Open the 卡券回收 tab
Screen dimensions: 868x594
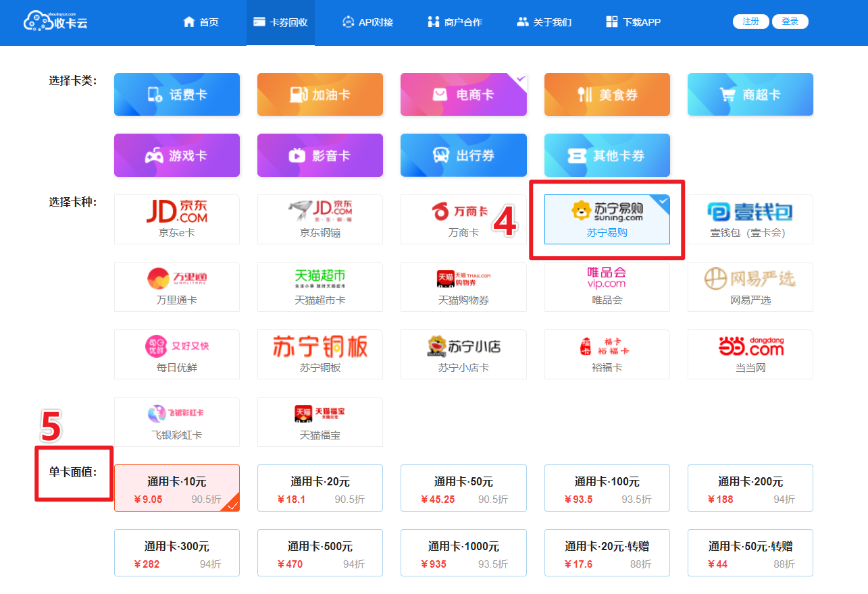point(280,22)
